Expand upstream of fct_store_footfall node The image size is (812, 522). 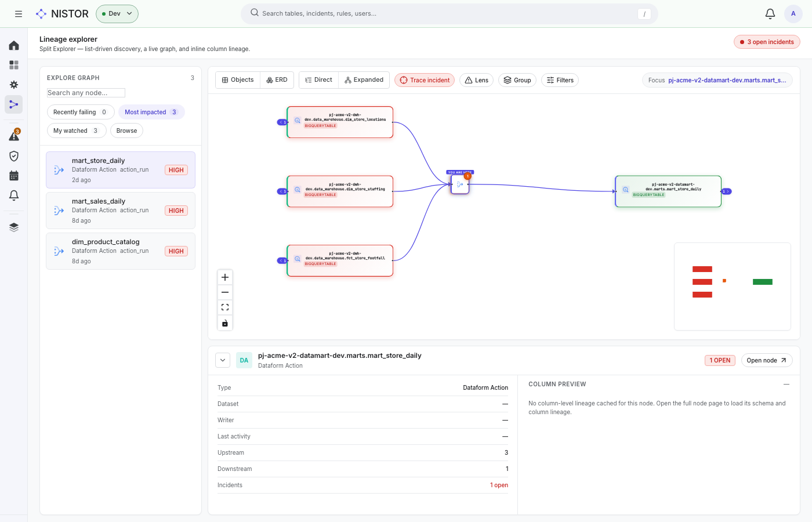pyautogui.click(x=282, y=261)
